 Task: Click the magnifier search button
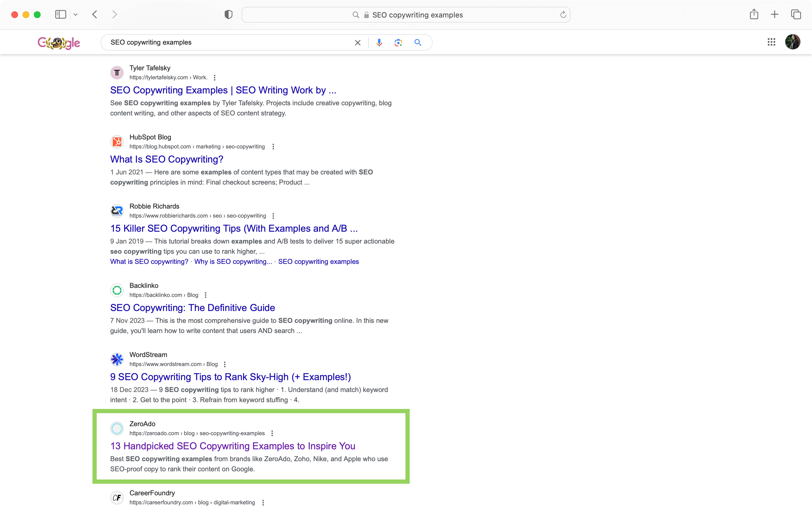tap(418, 43)
